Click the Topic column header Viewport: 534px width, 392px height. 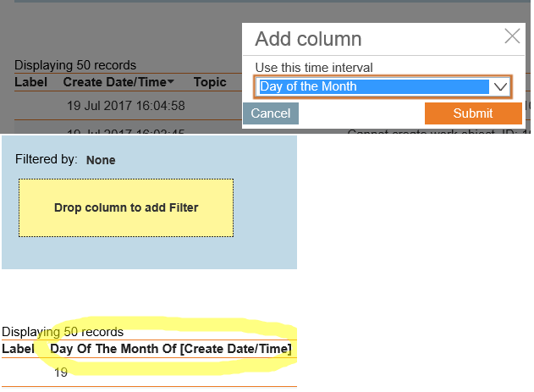[x=210, y=82]
